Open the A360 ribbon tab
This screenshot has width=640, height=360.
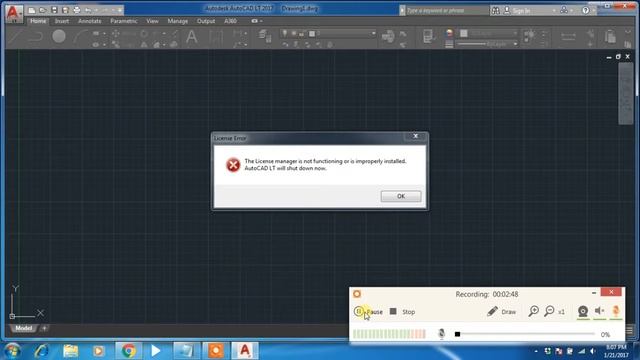click(x=230, y=21)
